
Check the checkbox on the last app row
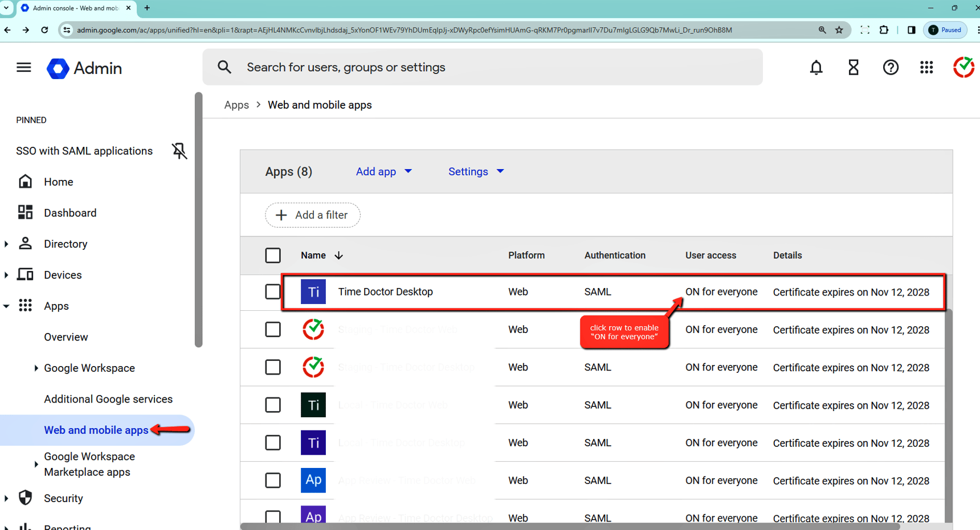pyautogui.click(x=273, y=517)
